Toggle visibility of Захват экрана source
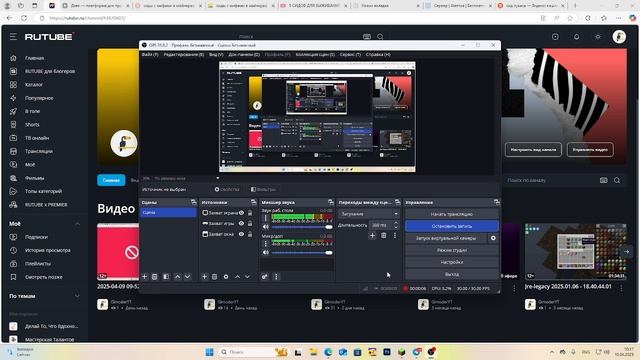Viewport: 640px width, 360px height. (x=241, y=213)
